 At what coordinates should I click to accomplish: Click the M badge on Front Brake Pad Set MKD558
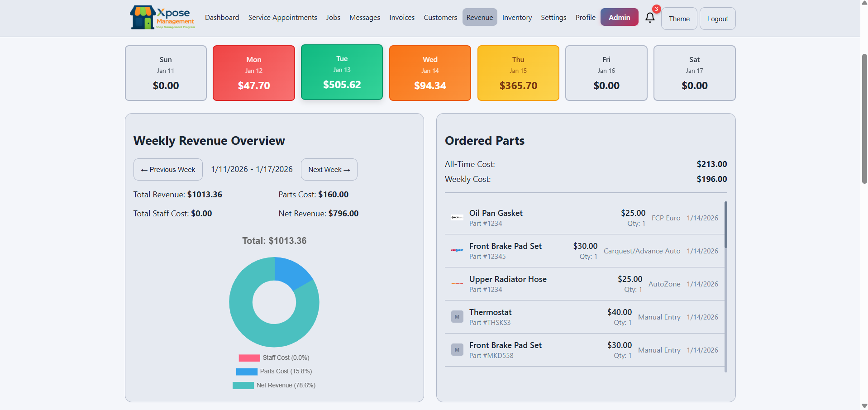pos(457,350)
